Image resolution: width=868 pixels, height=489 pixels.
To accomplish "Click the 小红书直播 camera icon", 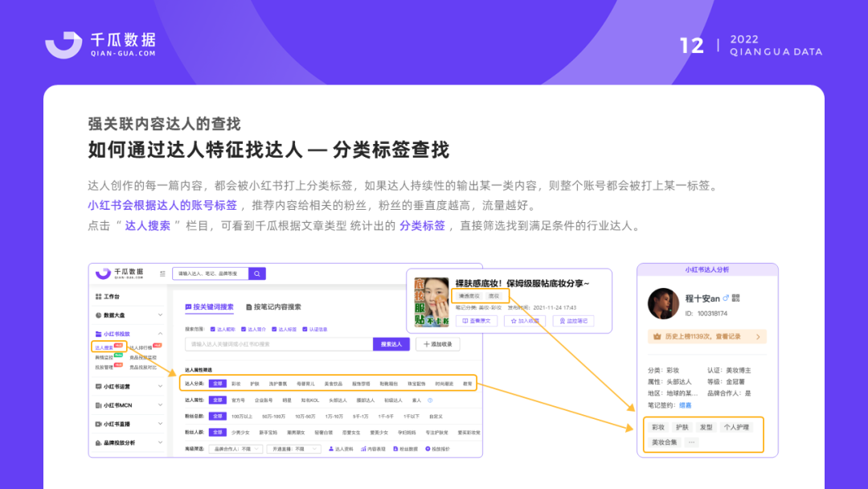I will tap(99, 424).
